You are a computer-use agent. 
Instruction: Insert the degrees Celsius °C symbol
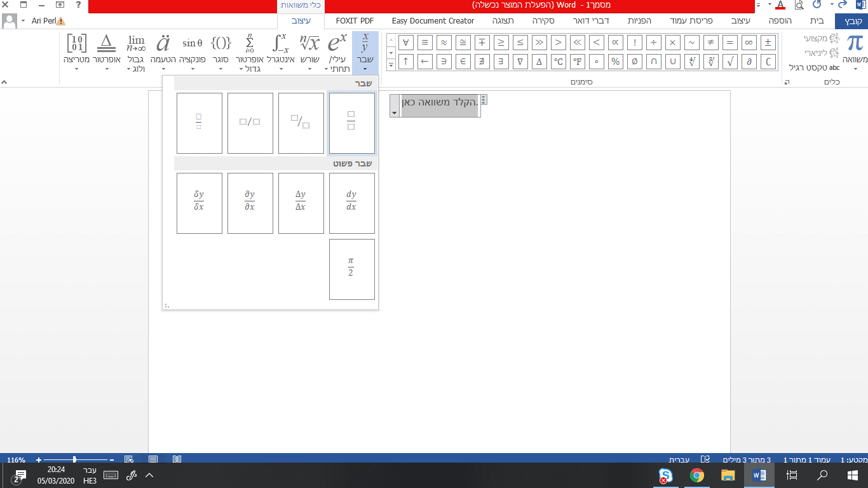tap(559, 62)
